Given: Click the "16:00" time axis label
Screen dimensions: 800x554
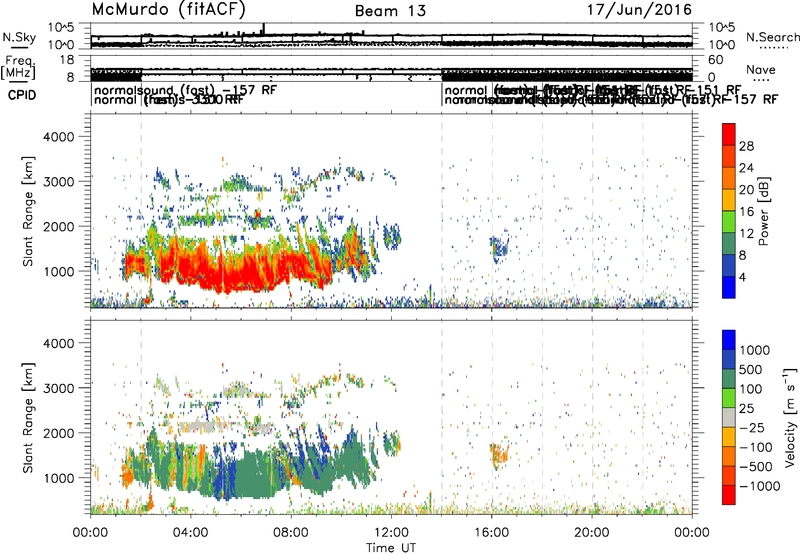Looking at the screenshot, I should pos(491,533).
